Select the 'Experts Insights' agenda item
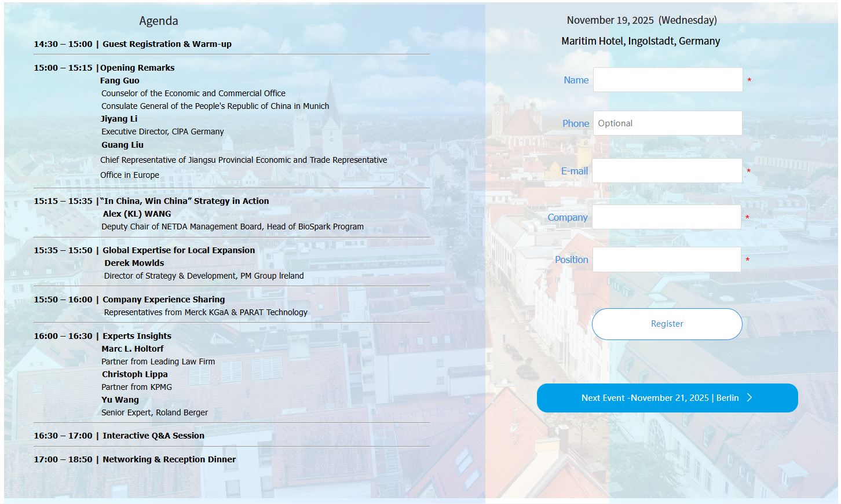 [137, 336]
